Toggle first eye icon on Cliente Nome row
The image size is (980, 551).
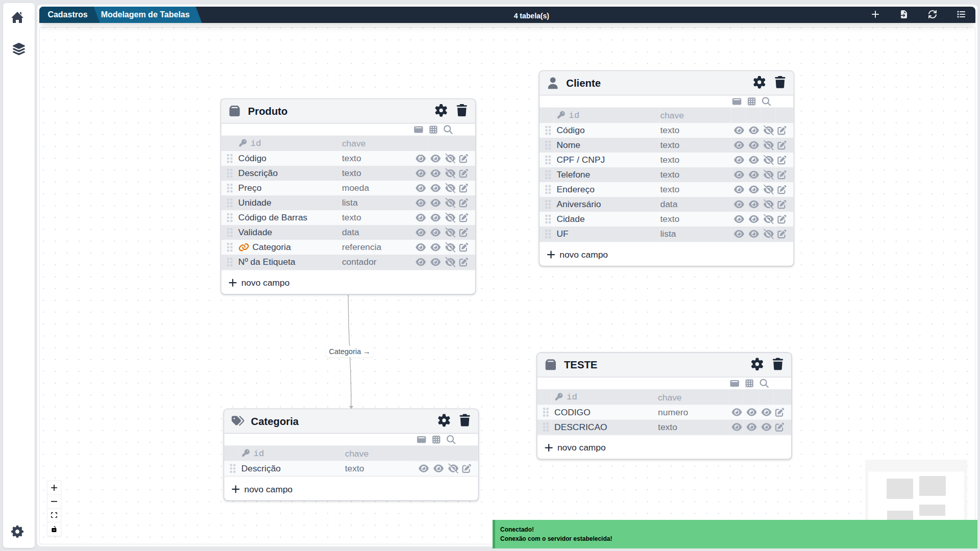(739, 145)
